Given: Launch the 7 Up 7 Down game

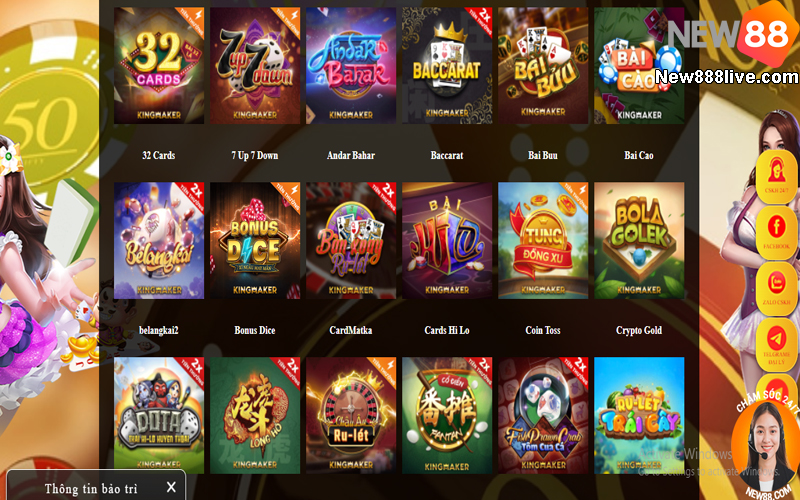Looking at the screenshot, I should click(255, 65).
